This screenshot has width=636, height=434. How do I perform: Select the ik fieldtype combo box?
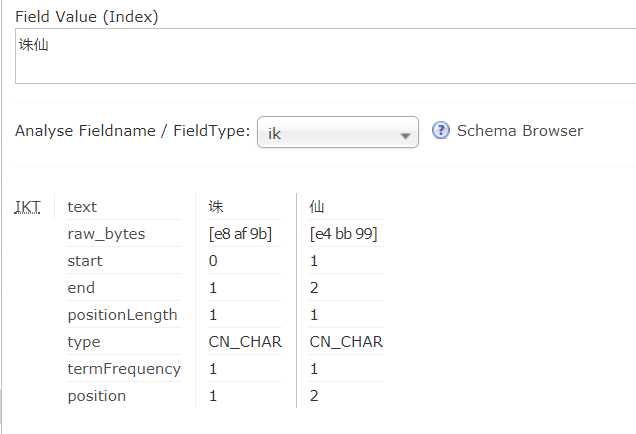(338, 132)
